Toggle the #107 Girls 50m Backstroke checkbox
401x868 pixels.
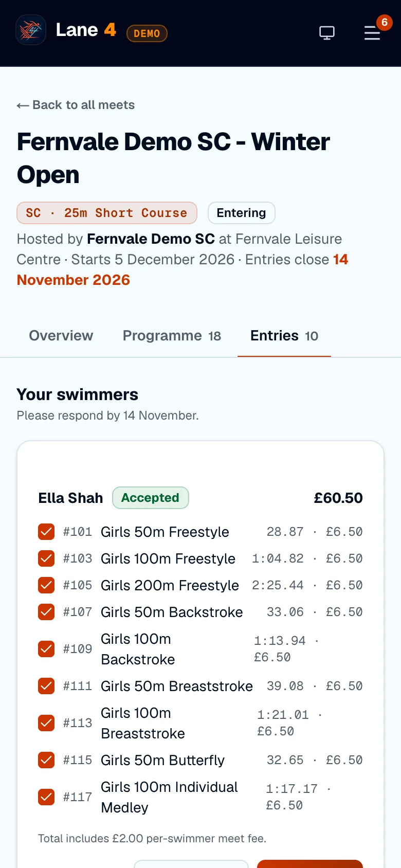coord(46,612)
